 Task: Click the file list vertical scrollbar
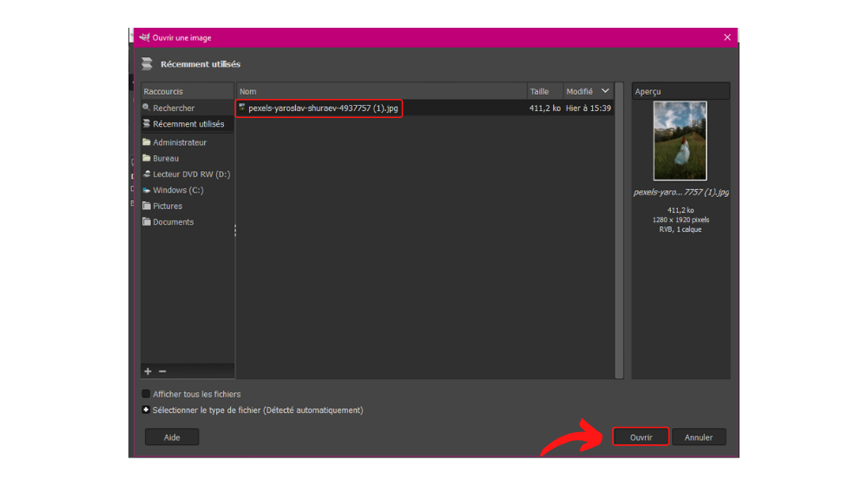coord(619,231)
